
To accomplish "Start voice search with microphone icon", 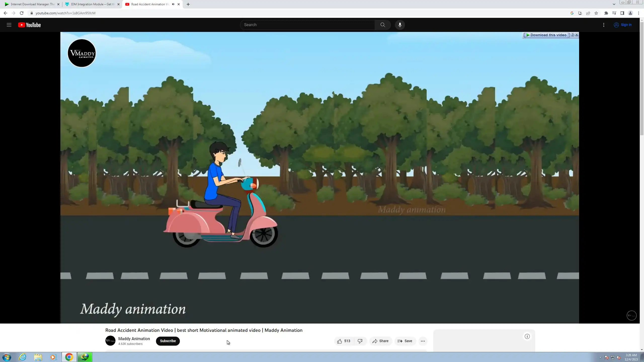I will point(400,25).
